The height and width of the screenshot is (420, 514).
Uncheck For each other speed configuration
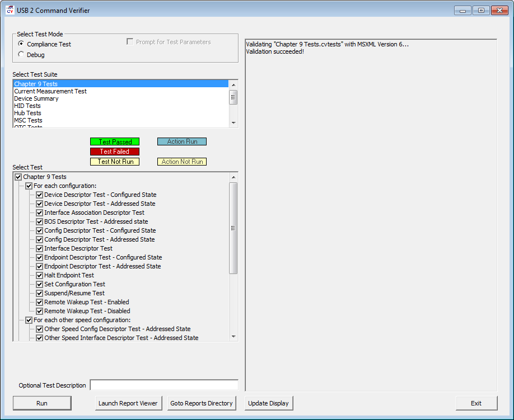[x=29, y=320]
